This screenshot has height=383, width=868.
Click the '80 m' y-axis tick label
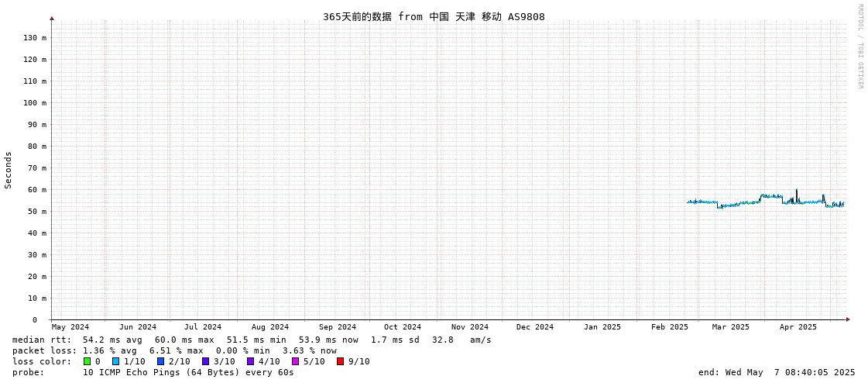coord(37,147)
